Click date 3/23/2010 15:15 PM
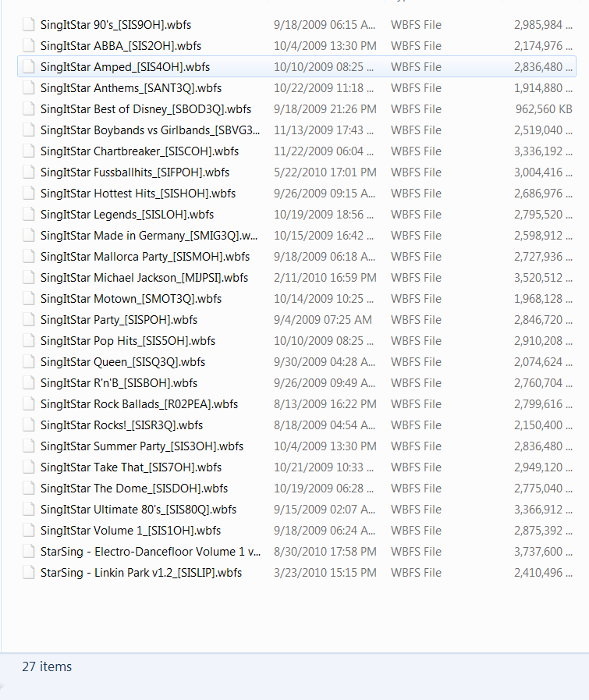Screen dimensions: 589x700 pyautogui.click(x=325, y=572)
